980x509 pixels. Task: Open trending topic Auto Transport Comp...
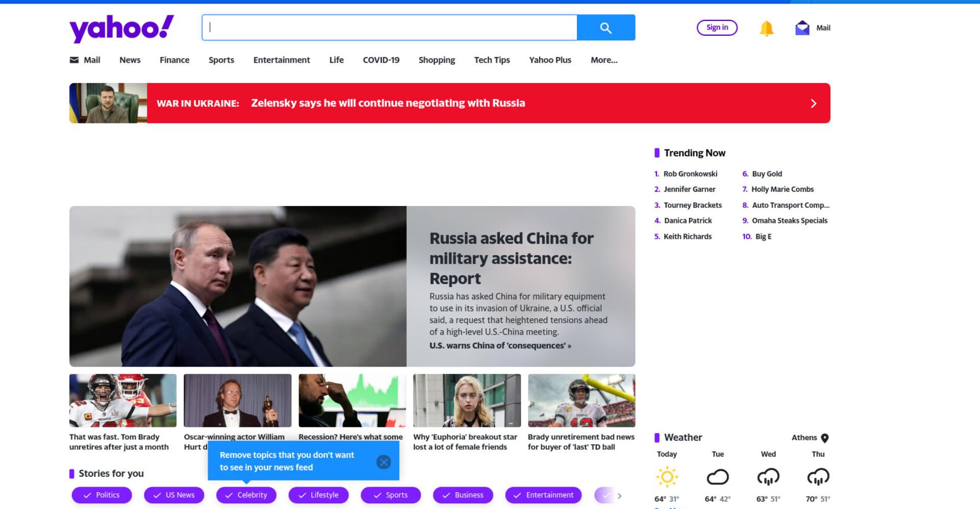[791, 205]
